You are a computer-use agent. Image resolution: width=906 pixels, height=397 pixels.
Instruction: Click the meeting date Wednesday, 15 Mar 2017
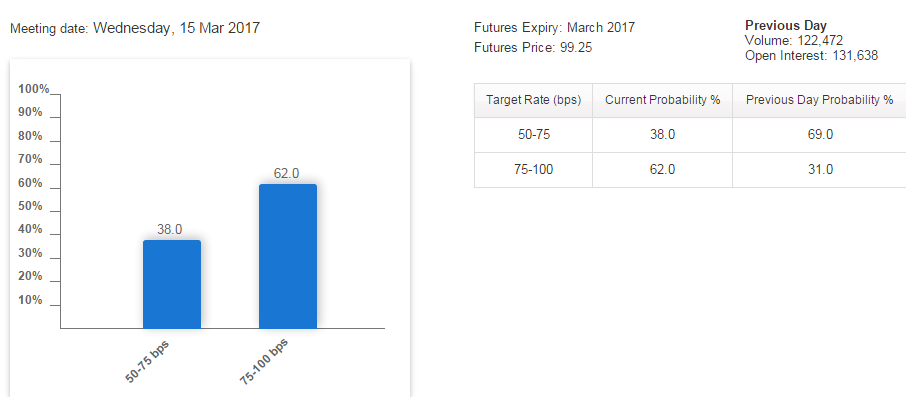click(176, 28)
